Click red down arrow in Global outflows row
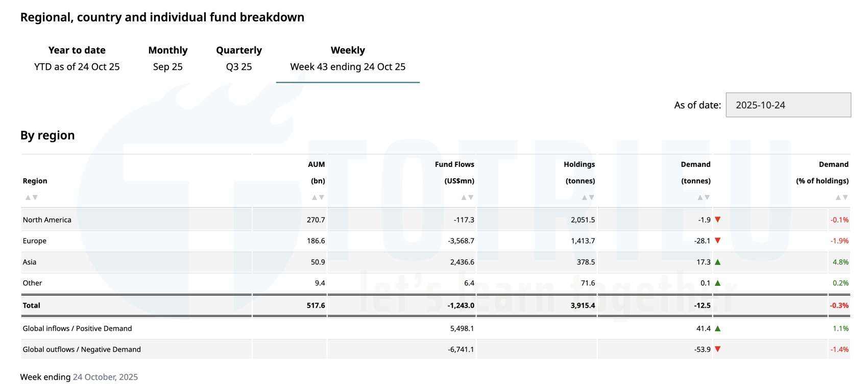Screen dimensions: 868x391 pyautogui.click(x=717, y=349)
